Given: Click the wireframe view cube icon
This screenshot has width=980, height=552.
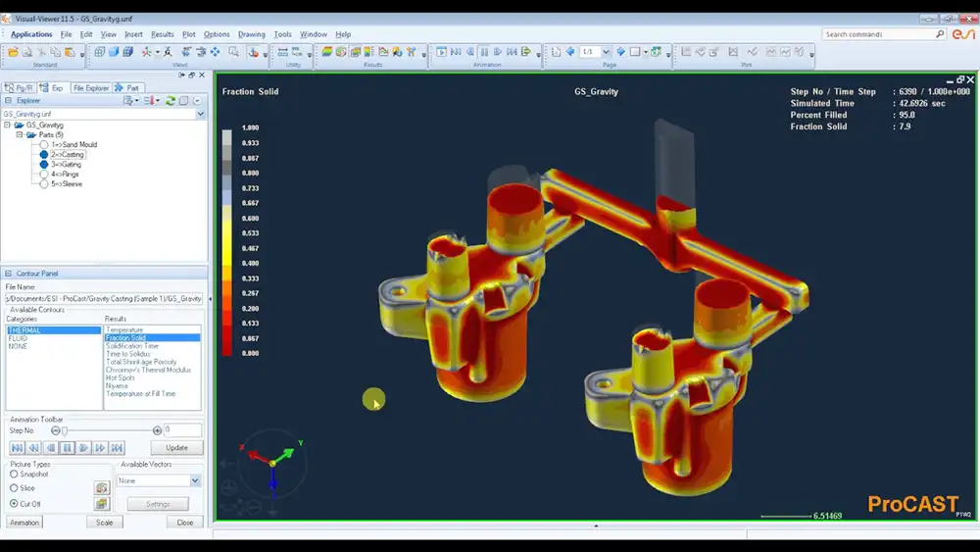Looking at the screenshot, I should coord(99,53).
